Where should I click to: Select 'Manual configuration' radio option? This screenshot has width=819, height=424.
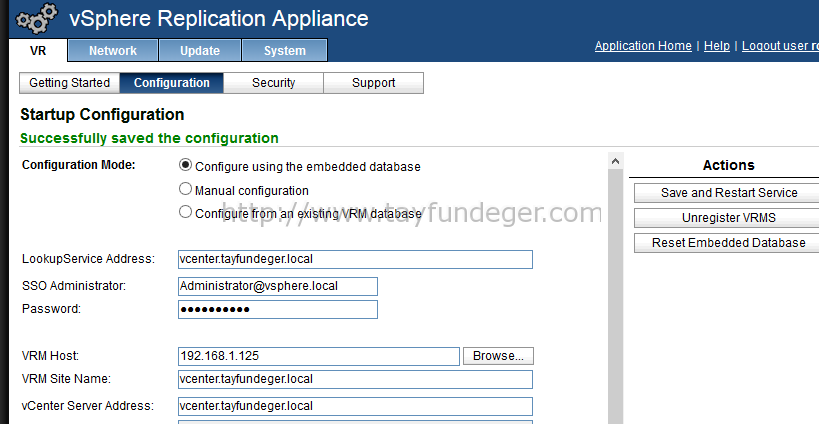pos(185,189)
